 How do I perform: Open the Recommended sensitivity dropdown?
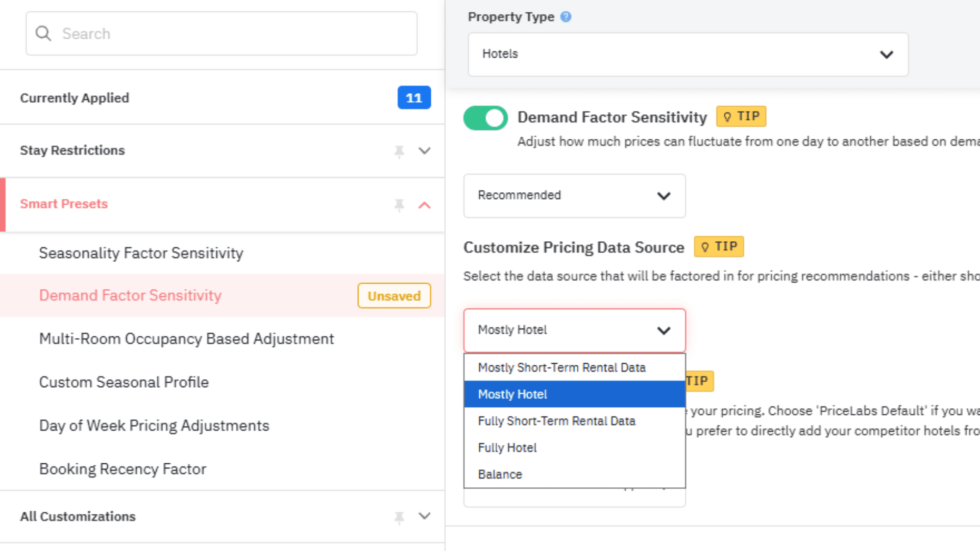574,195
